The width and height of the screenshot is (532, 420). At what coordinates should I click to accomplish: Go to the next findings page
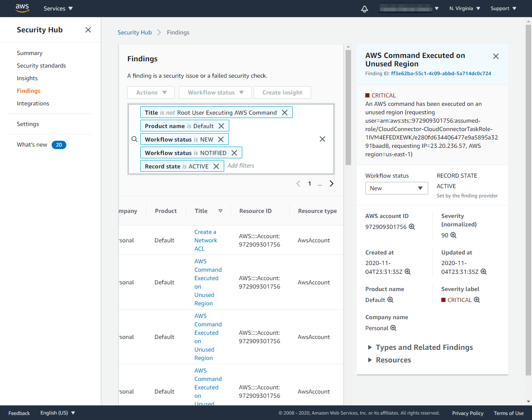[x=332, y=184]
